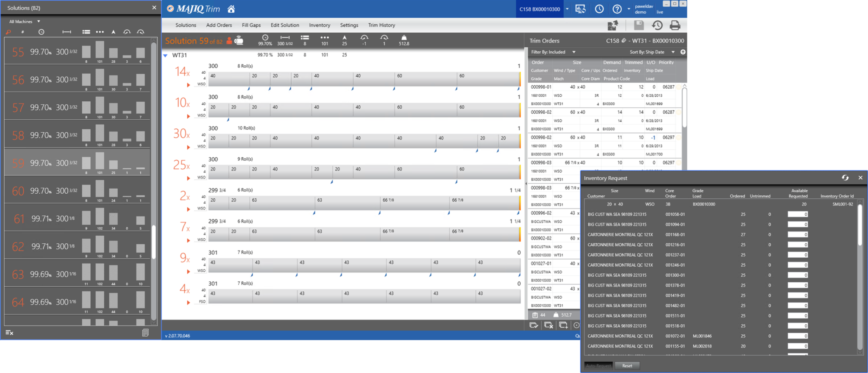
Task: Click the puzzle-piece export icon
Action: (612, 25)
